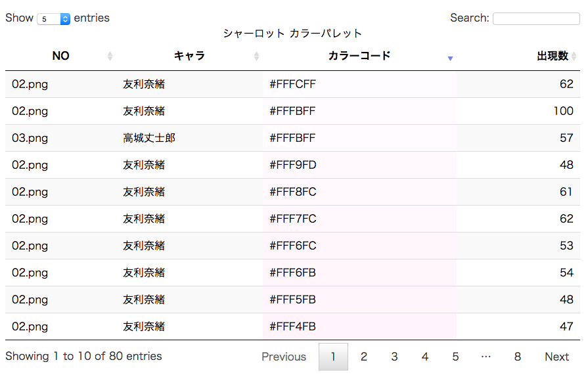Image resolution: width=588 pixels, height=381 pixels.
Task: Click the Next page link
Action: pyautogui.click(x=557, y=357)
